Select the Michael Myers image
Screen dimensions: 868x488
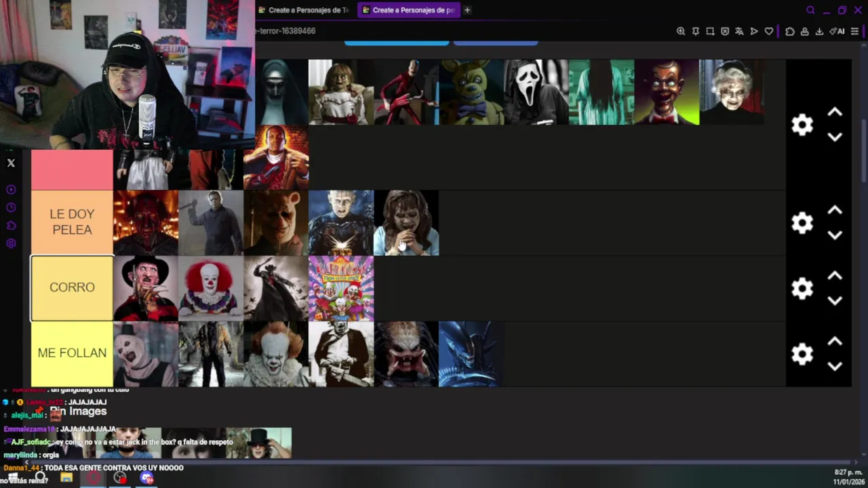[211, 223]
